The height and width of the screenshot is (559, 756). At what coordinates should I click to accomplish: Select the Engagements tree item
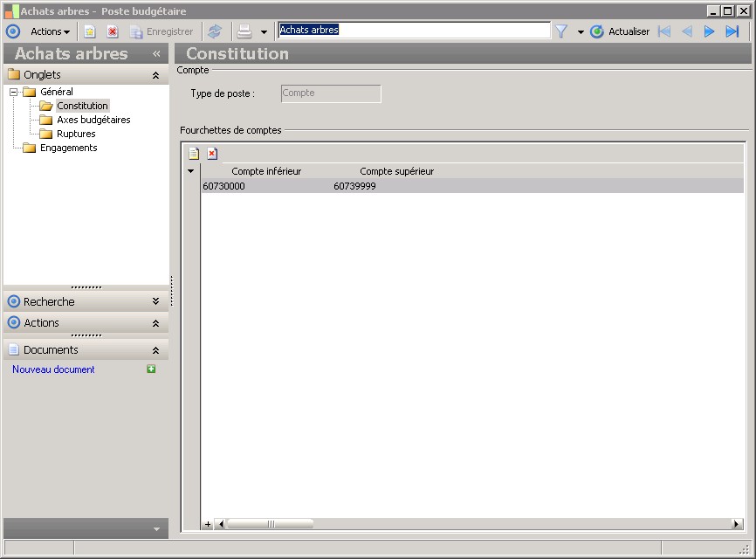68,148
